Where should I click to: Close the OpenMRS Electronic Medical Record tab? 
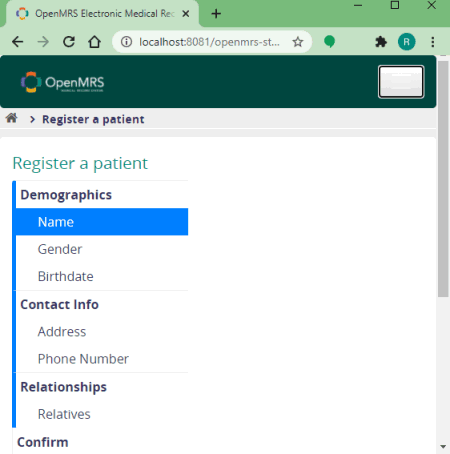coord(186,14)
